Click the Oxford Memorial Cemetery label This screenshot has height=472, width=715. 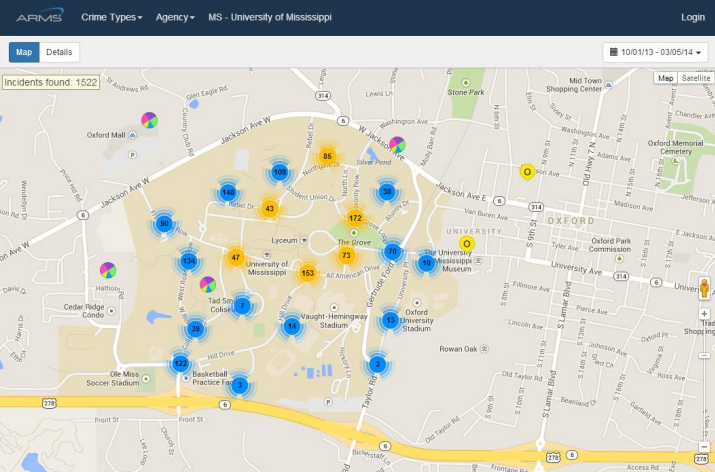676,147
